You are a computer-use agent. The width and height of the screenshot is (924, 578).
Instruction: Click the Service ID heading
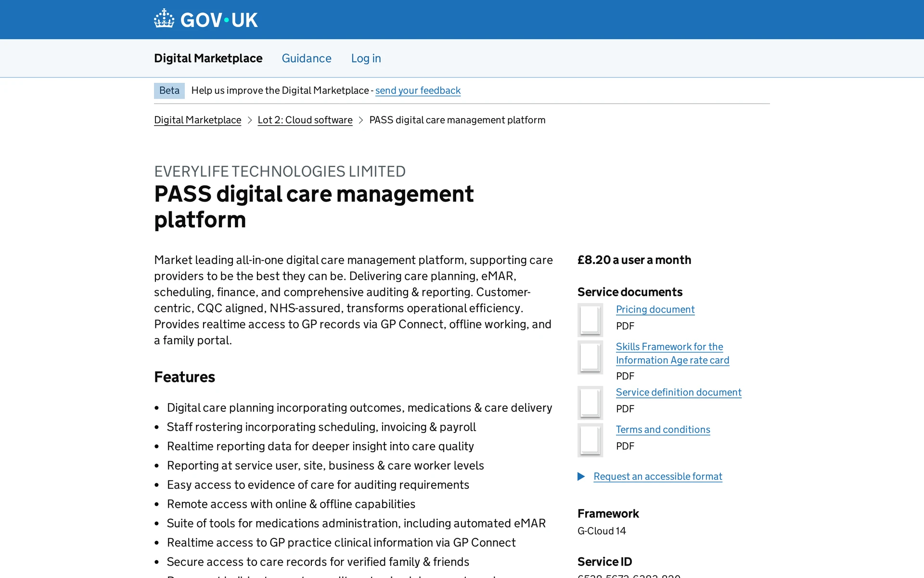point(604,562)
